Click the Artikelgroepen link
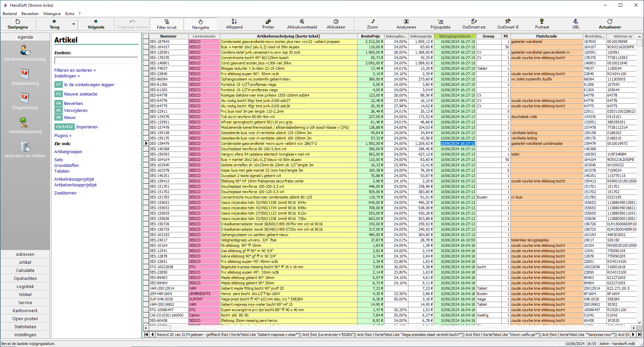The width and height of the screenshot is (644, 347). click(68, 152)
